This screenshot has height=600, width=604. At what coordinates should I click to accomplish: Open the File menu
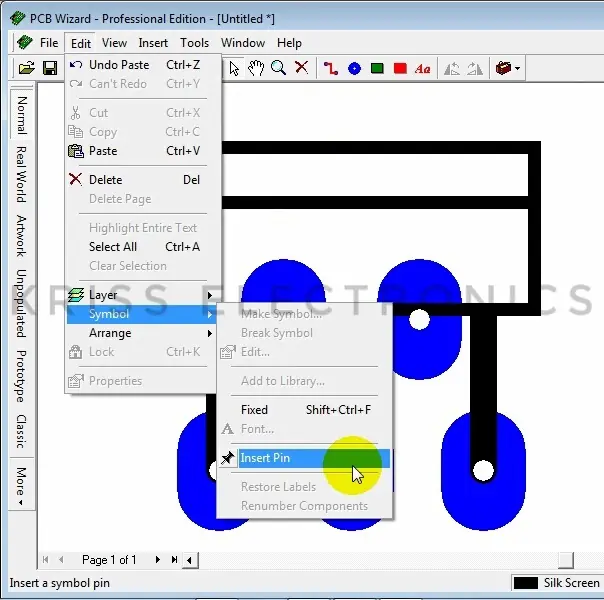click(49, 43)
